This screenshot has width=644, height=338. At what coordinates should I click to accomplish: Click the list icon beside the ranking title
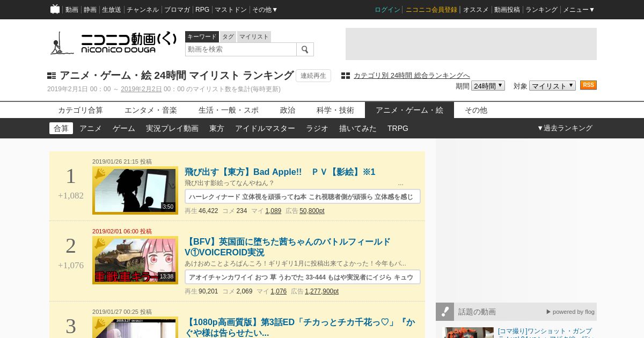tap(52, 76)
